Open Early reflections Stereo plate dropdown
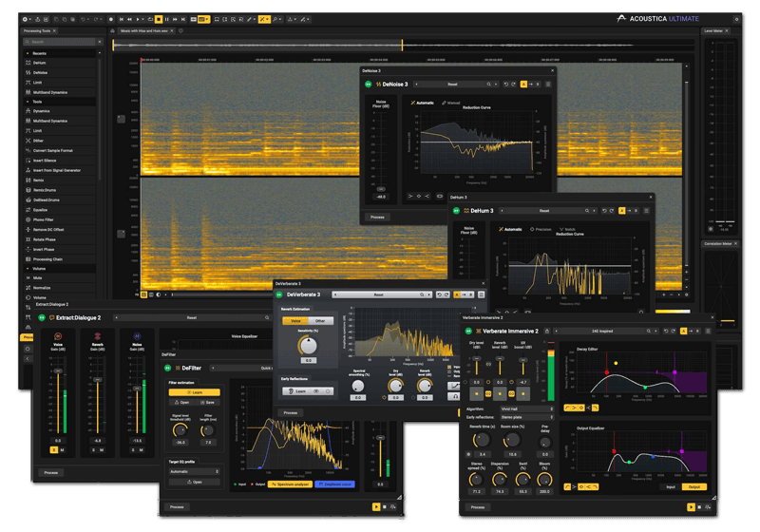Image resolution: width=760 pixels, height=532 pixels. pyautogui.click(x=527, y=417)
